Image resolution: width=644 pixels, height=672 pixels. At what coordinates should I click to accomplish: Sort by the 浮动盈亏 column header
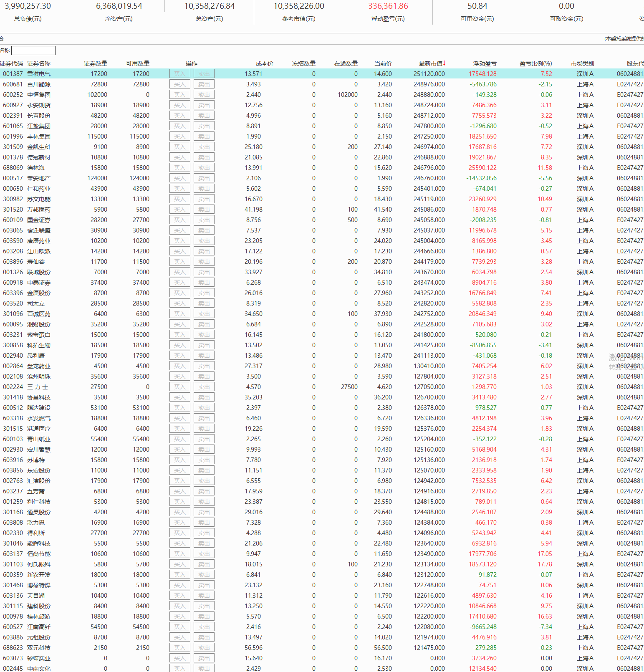click(485, 63)
